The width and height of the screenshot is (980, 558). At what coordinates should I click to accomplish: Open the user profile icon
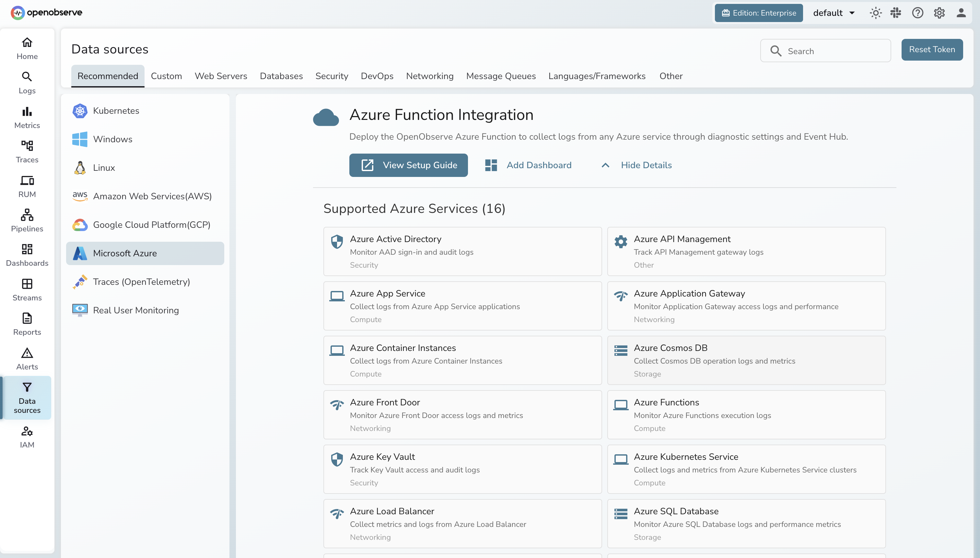click(x=962, y=13)
